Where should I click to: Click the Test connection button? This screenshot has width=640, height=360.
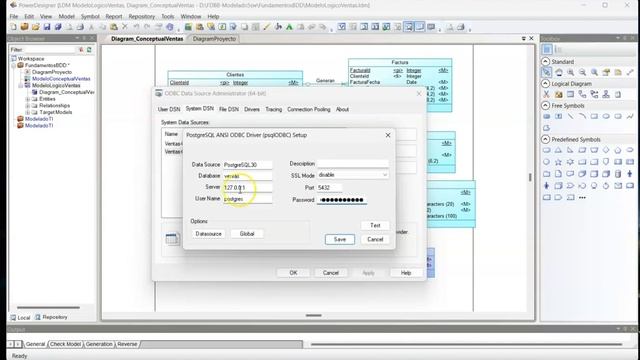click(375, 225)
